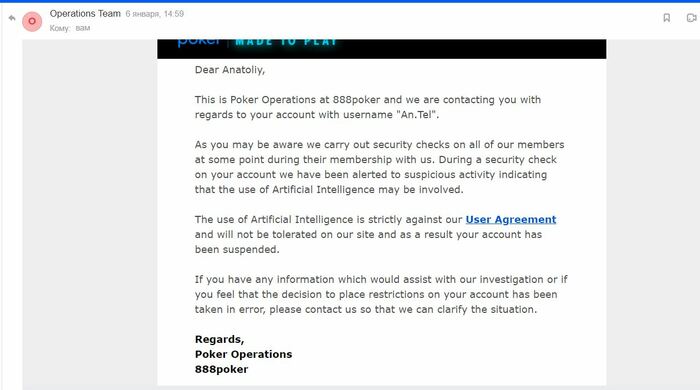The height and width of the screenshot is (390, 700).
Task: Click the sender name Operations Team
Action: [85, 14]
